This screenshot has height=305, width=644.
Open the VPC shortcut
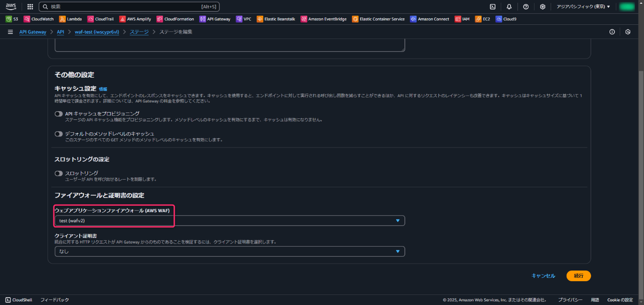pyautogui.click(x=244, y=19)
